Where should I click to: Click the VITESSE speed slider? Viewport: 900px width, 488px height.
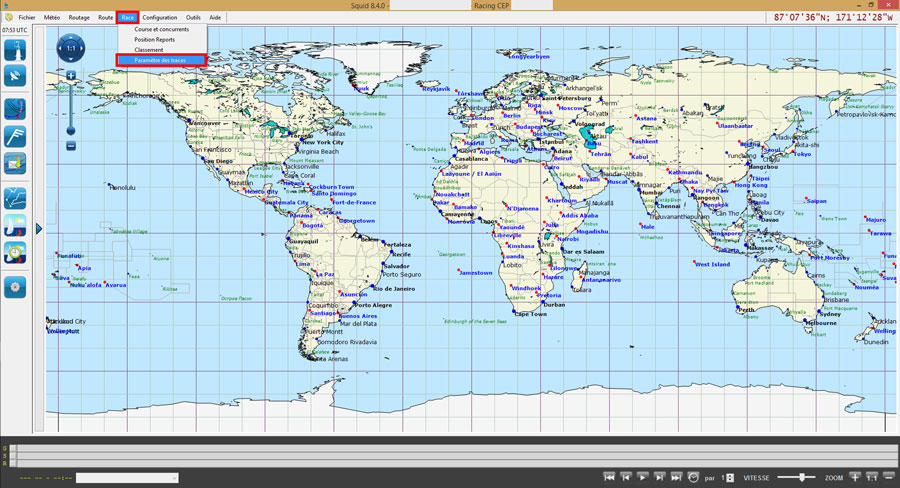796,478
